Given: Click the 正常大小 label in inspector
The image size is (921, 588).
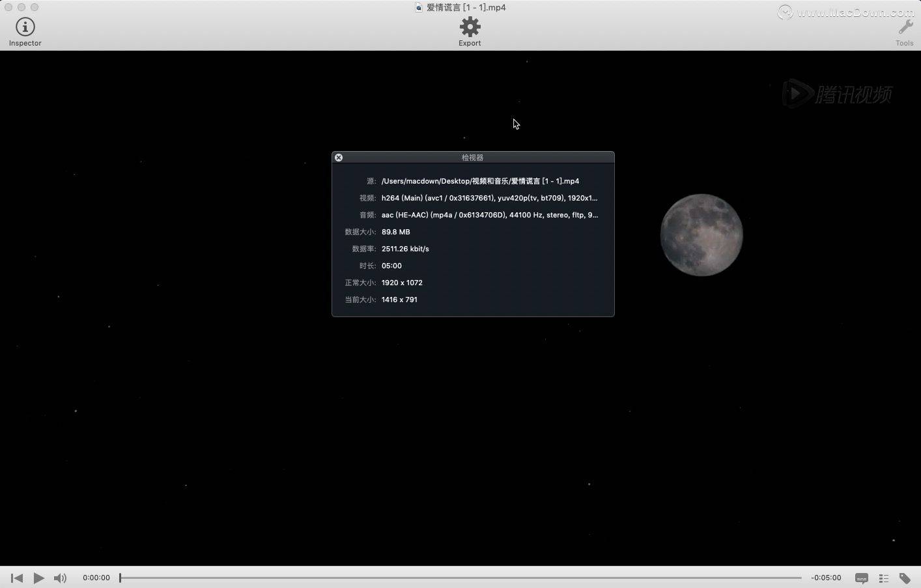Looking at the screenshot, I should click(x=360, y=283).
